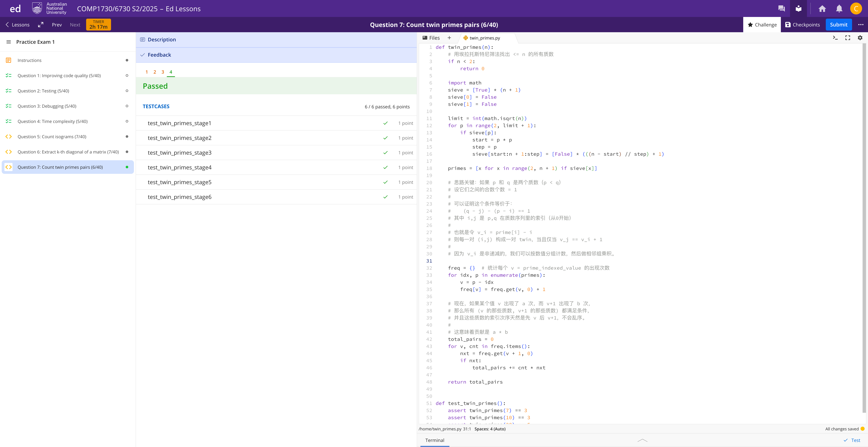This screenshot has width=868, height=447.
Task: Click the Question 3 checklist icon
Action: coord(8,106)
